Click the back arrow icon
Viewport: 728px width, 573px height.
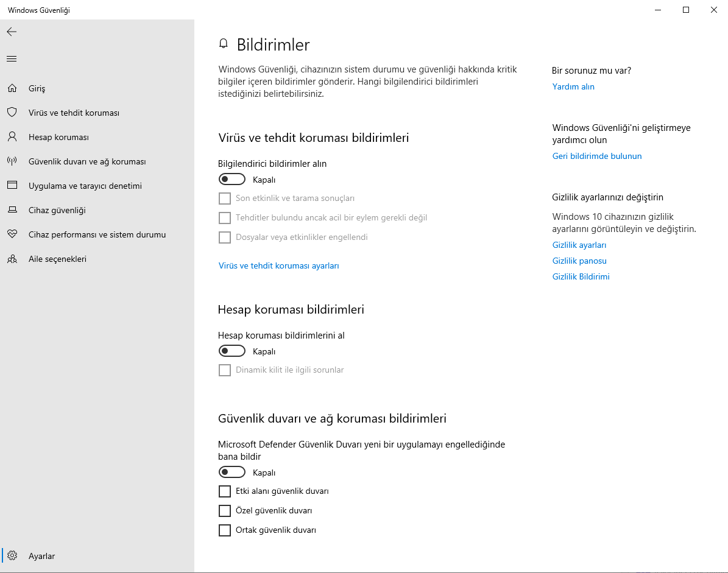[x=12, y=32]
